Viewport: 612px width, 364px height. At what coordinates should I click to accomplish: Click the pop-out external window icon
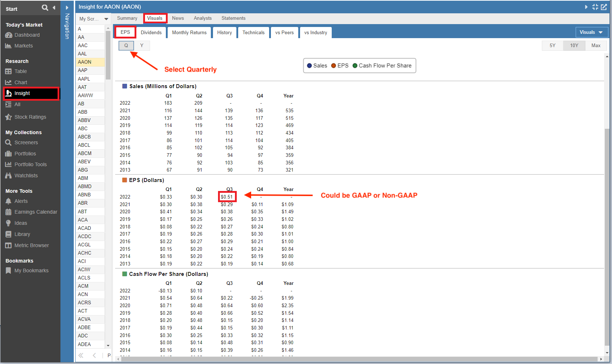(604, 7)
